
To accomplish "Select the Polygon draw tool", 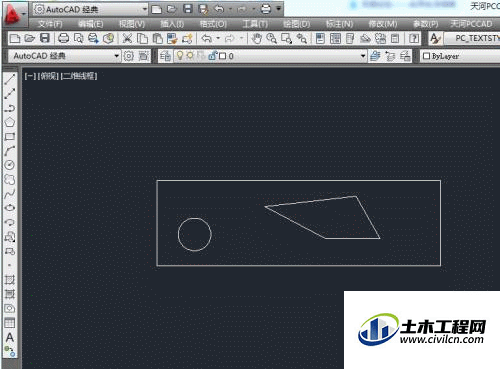I will pos(10,122).
